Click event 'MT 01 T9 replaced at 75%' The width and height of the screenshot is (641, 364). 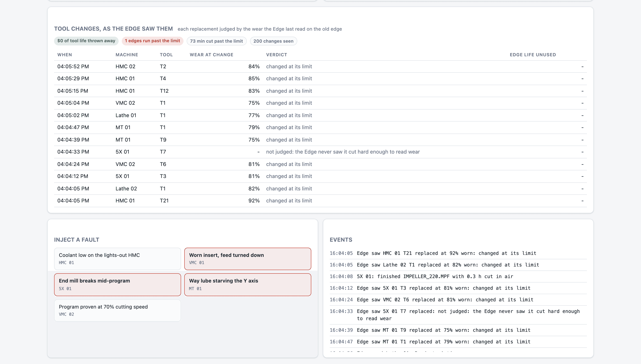point(458,330)
